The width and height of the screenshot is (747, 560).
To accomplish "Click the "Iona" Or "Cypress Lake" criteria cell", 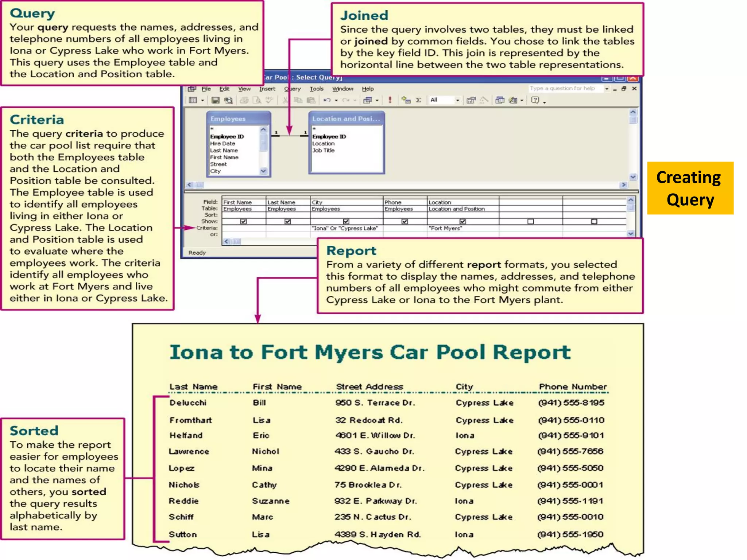I will coord(347,228).
